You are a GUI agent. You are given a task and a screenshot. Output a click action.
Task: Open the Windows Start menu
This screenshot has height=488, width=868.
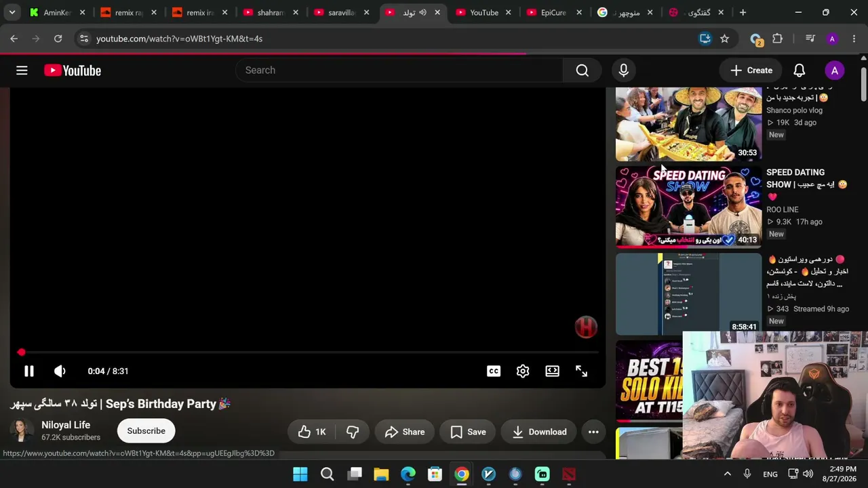tap(300, 474)
